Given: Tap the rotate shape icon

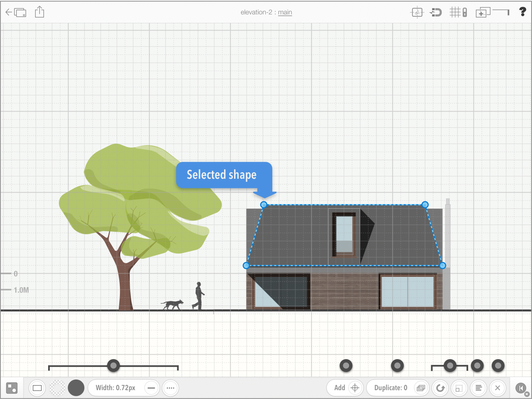Looking at the screenshot, I should tap(440, 388).
